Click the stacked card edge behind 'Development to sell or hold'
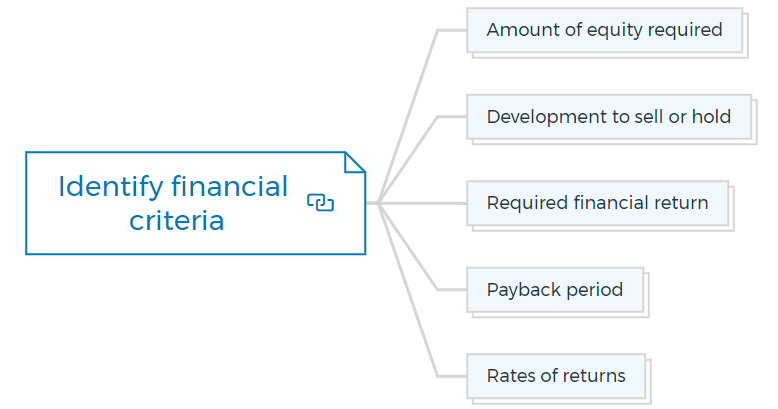Image resolution: width=778 pixels, height=409 pixels. pos(755,123)
